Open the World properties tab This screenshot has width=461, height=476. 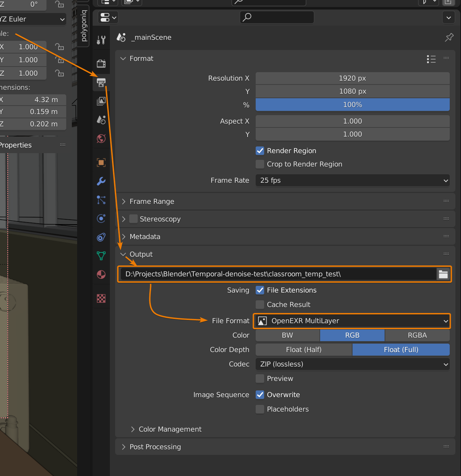pos(101,139)
